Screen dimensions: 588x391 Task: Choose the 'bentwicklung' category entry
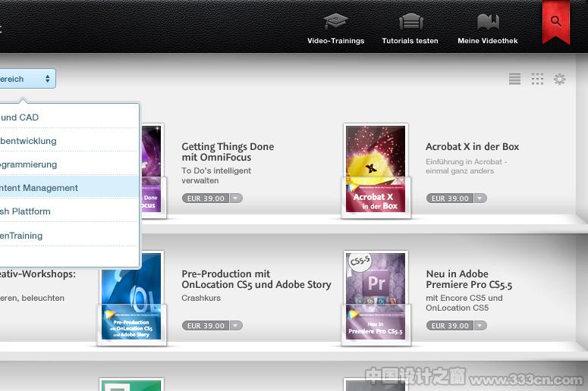tap(69, 141)
